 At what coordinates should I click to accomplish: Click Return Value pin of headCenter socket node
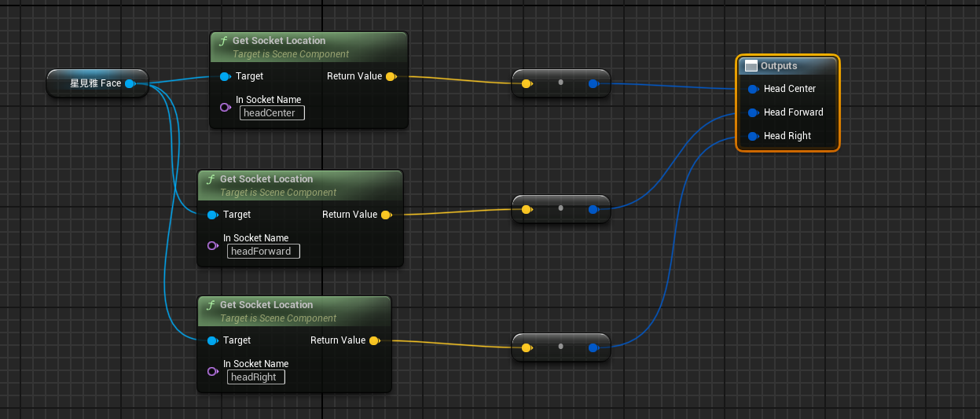(391, 76)
